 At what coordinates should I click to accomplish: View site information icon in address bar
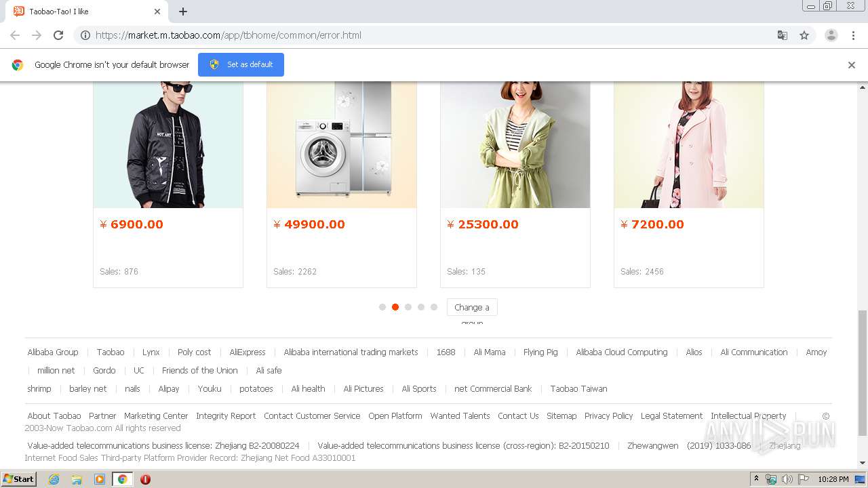tap(85, 35)
